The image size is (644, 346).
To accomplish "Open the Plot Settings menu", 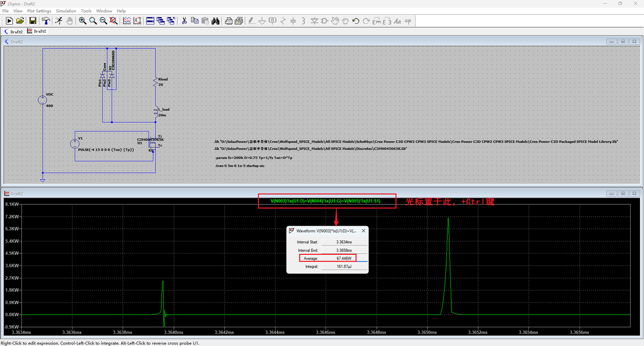I will click(39, 11).
